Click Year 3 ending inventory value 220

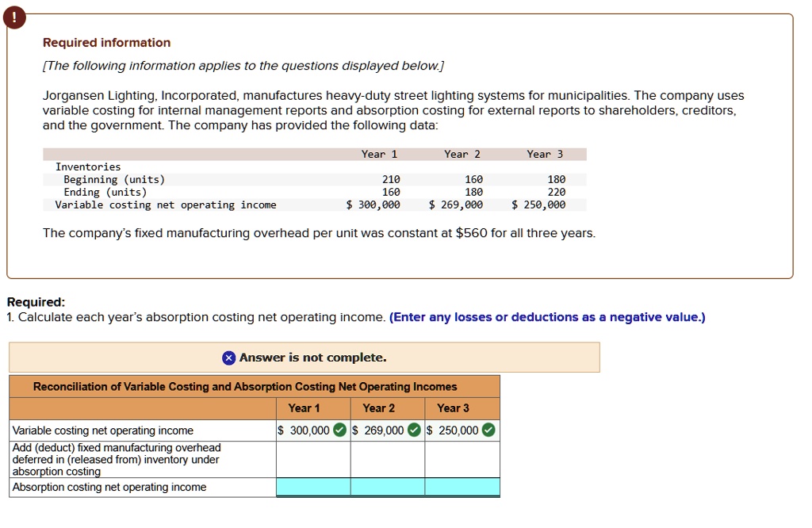pos(557,192)
